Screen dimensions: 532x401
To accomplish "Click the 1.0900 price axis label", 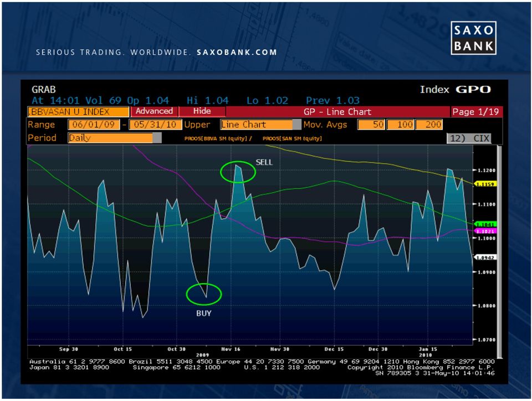I will point(487,272).
